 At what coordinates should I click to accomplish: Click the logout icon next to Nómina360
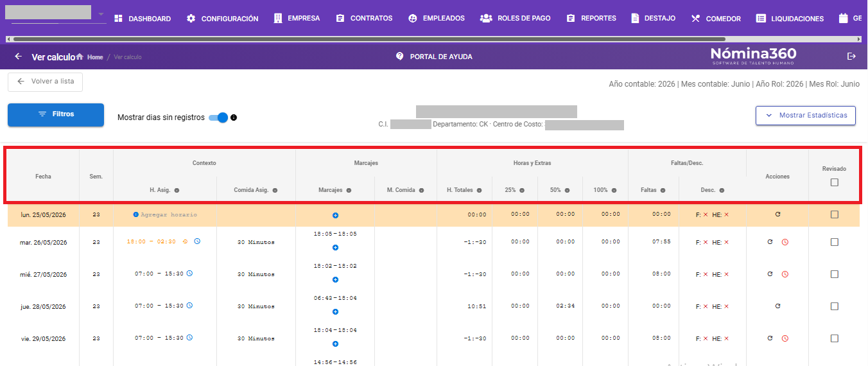tap(852, 57)
